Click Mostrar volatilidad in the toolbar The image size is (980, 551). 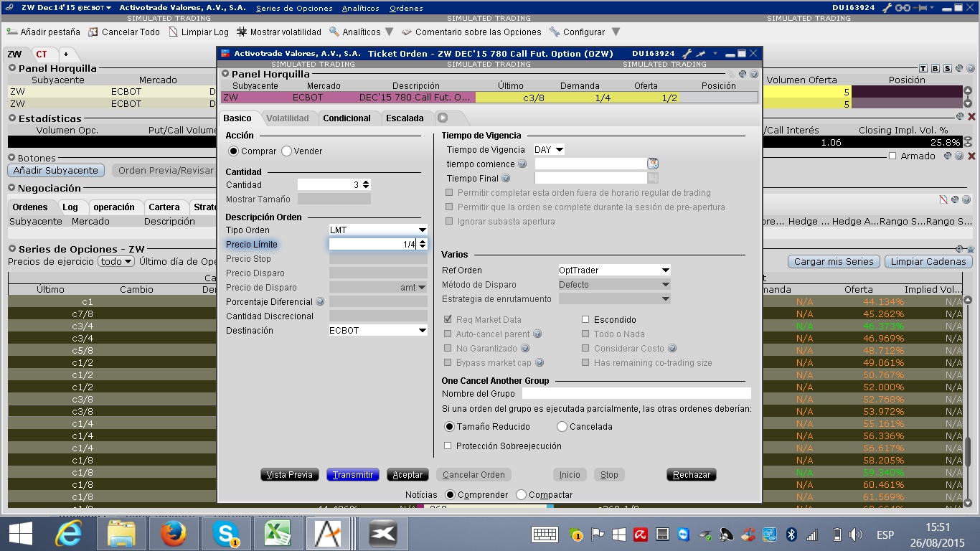pos(279,32)
